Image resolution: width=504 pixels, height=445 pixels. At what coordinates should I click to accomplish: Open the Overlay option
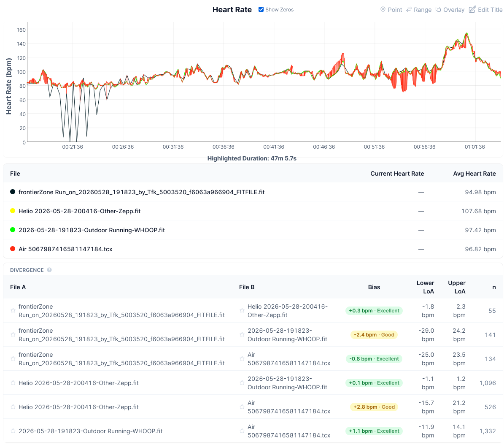pos(450,10)
